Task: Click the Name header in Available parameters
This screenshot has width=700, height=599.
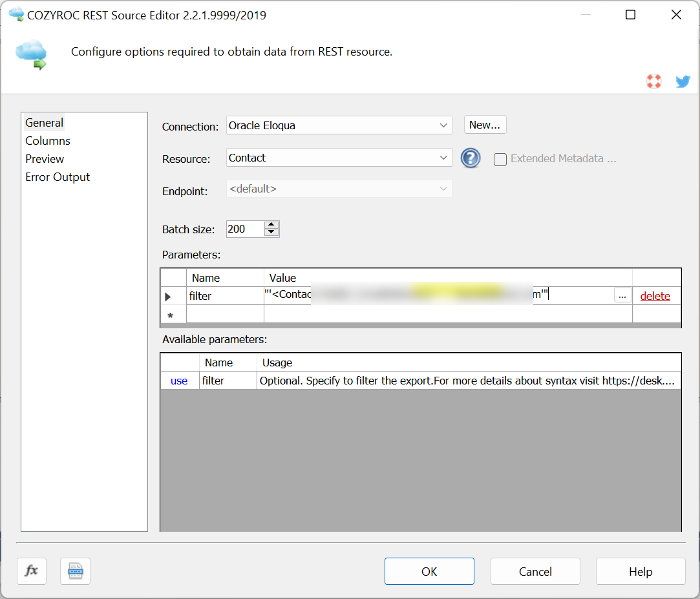Action: 228,363
